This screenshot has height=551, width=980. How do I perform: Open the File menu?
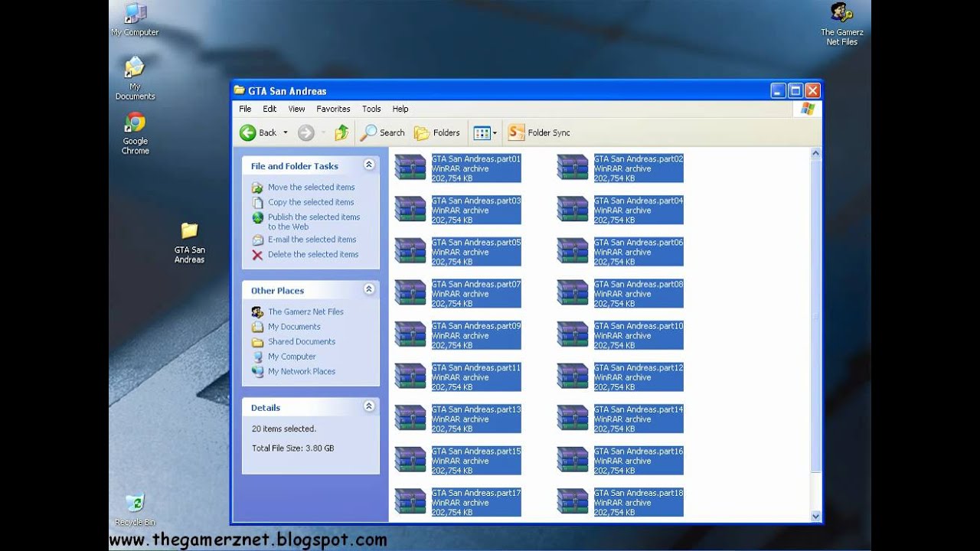[245, 109]
